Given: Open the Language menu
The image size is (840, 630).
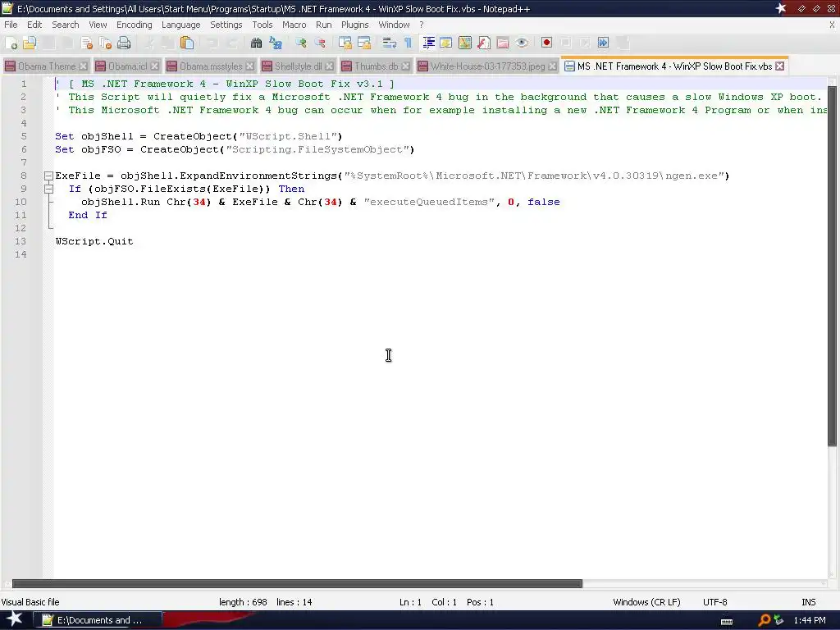Looking at the screenshot, I should [181, 25].
